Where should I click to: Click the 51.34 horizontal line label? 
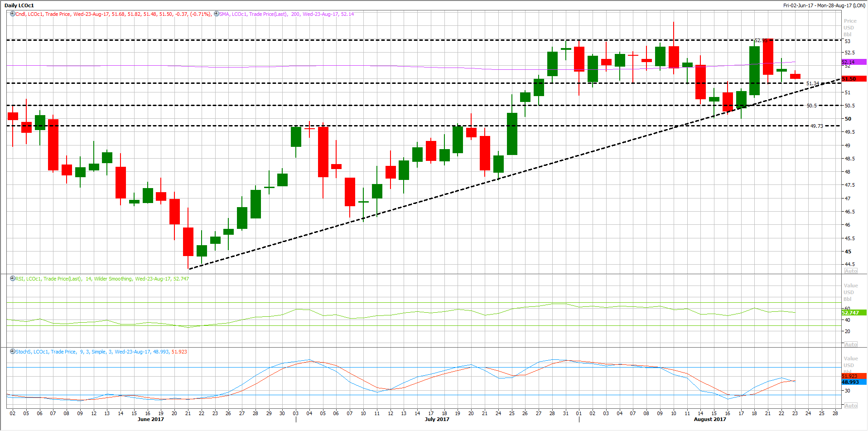coord(813,84)
